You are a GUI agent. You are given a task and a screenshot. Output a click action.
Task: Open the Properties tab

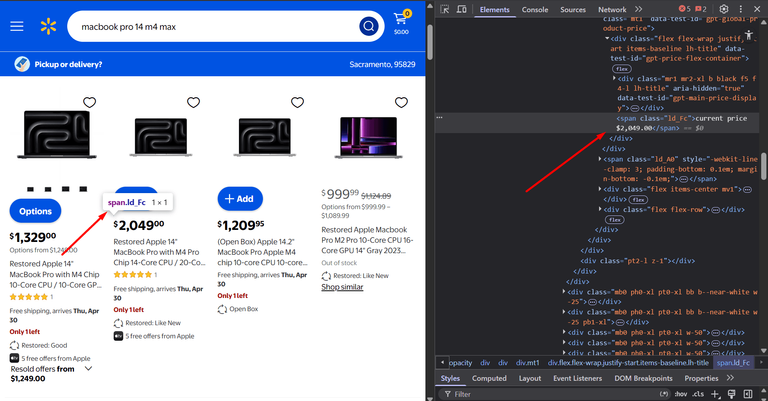701,378
